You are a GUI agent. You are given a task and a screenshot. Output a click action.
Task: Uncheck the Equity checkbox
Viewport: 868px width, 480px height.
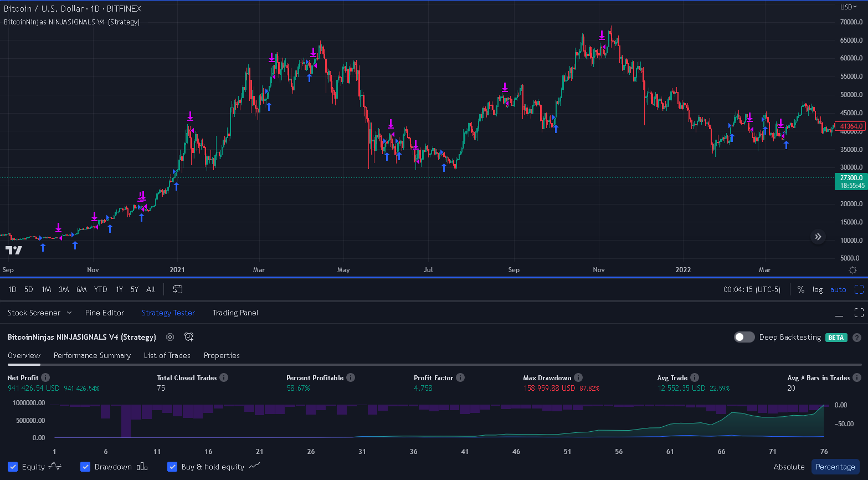tap(13, 467)
